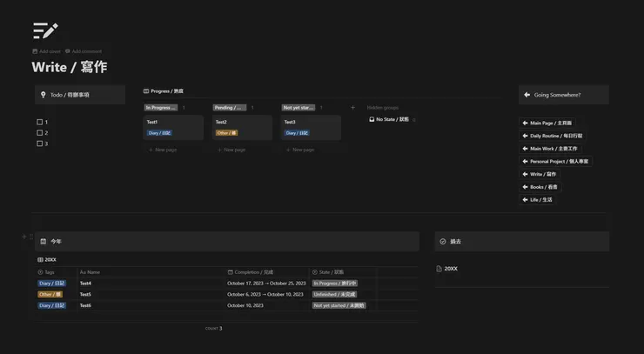The height and width of the screenshot is (354, 644).
Task: Click arrow icon beside Life link
Action: point(525,199)
